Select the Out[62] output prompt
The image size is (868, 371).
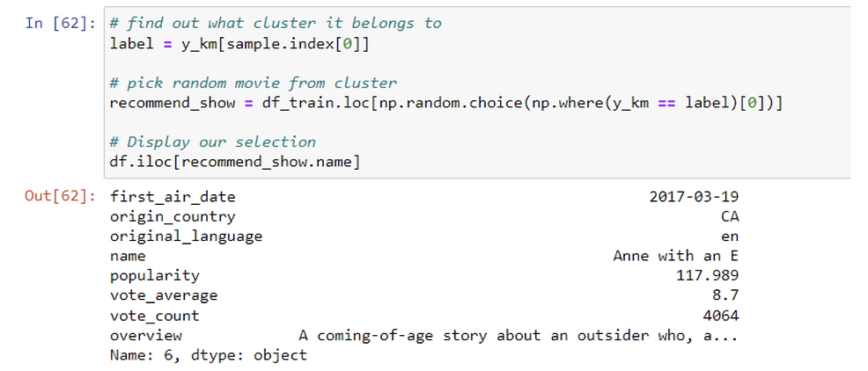(x=61, y=196)
